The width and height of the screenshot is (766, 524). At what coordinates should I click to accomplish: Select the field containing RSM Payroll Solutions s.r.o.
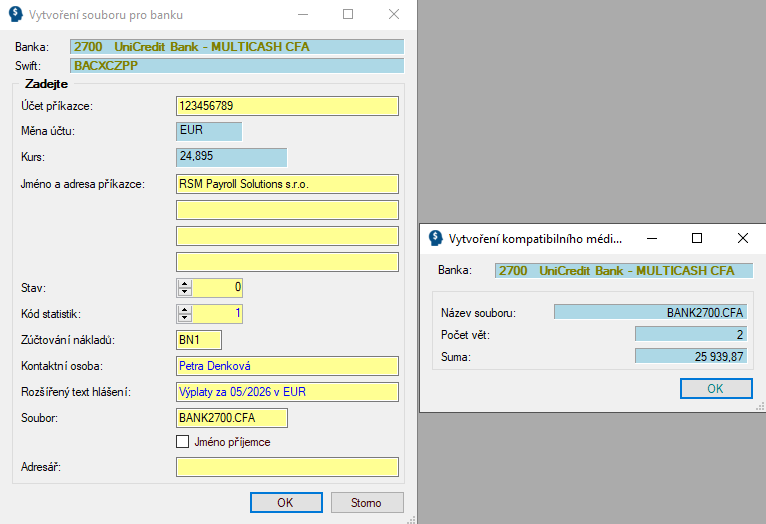[287, 184]
